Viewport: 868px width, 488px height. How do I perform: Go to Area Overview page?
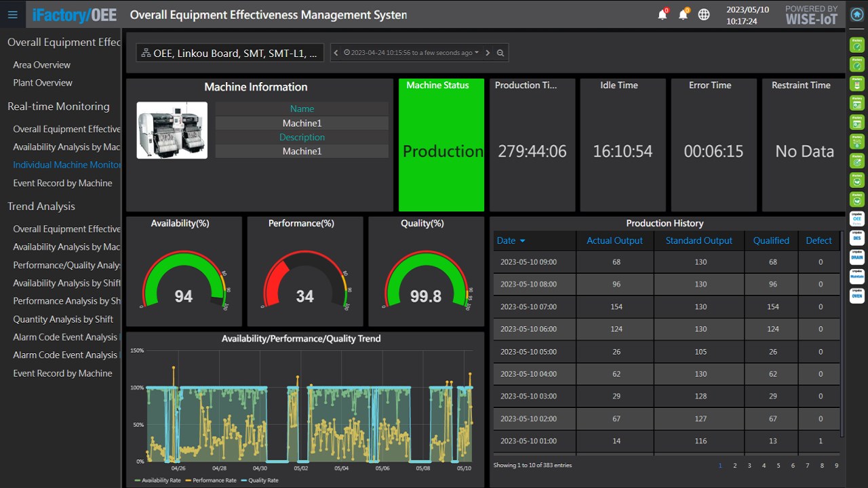(x=41, y=65)
